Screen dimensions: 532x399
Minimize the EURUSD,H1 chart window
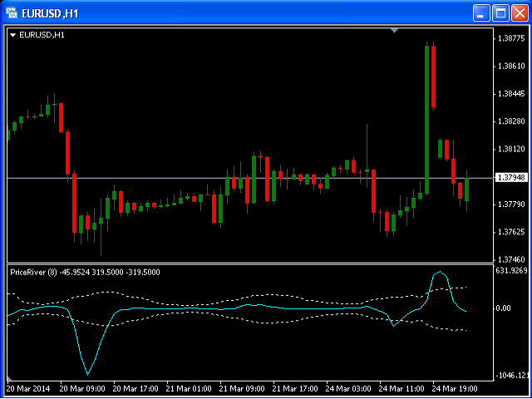tap(480, 13)
